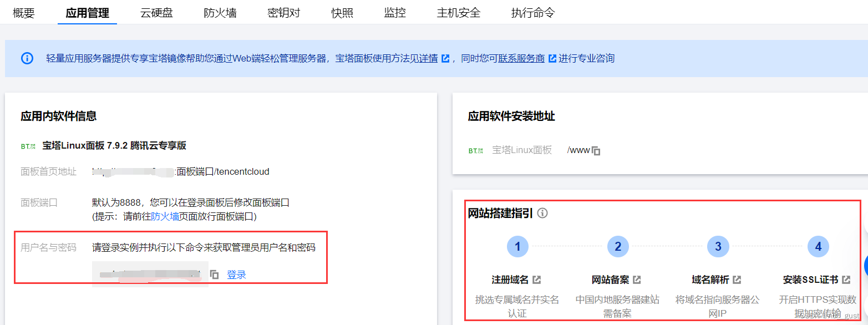Screen dimensions: 868x325
Task: Open the 概要 tab
Action: [x=24, y=13]
